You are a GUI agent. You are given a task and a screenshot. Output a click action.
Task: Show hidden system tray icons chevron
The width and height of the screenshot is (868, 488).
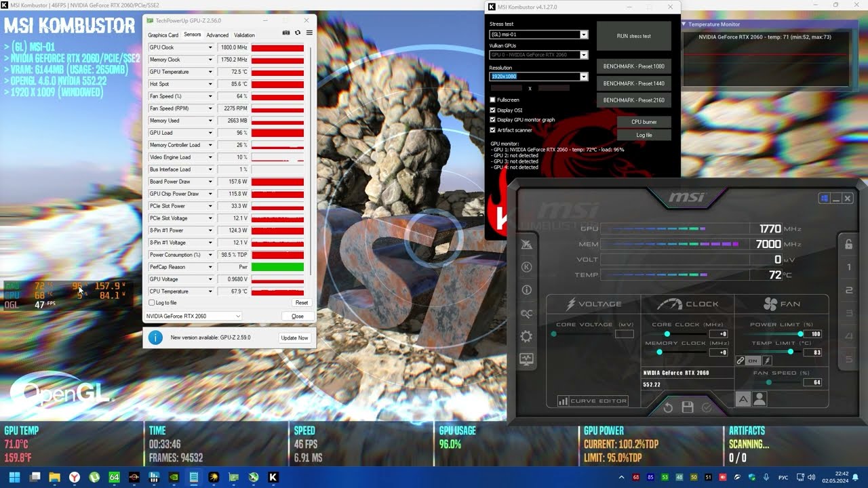[621, 477]
